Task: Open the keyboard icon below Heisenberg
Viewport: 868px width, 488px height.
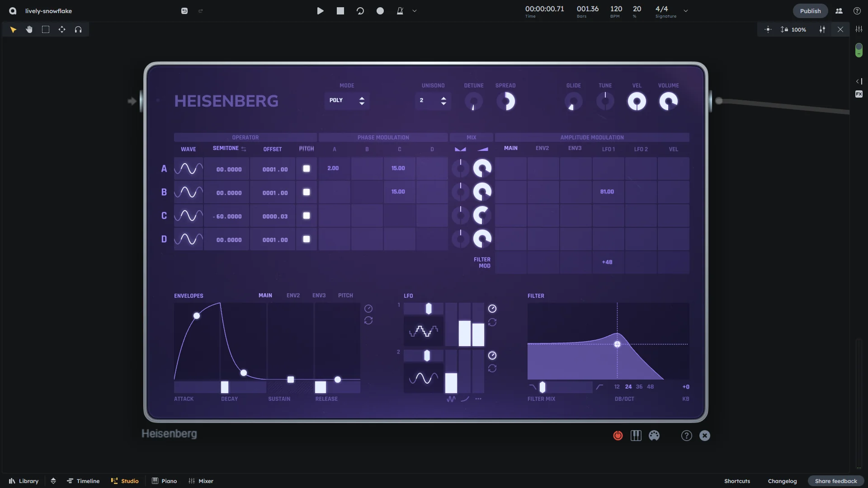Action: coord(636,436)
